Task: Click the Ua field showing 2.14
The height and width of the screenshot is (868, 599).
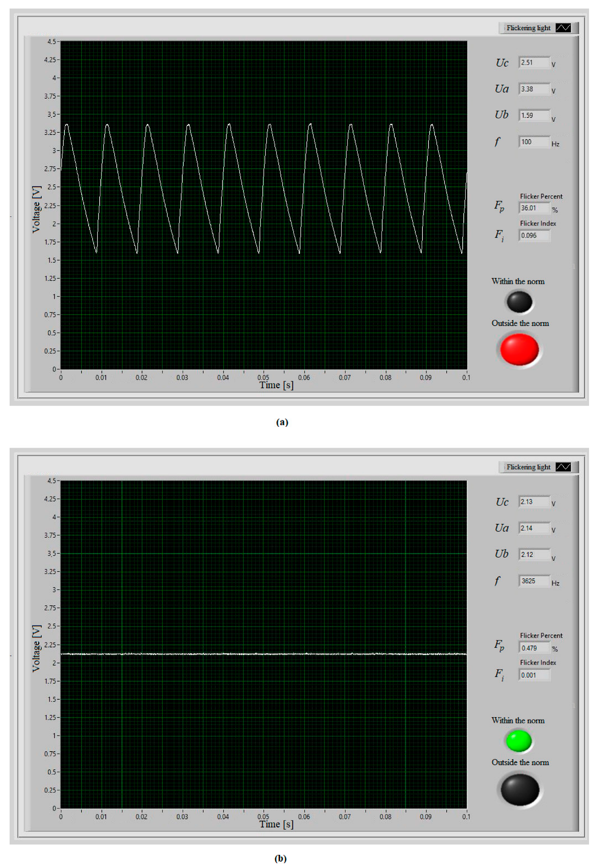Action: click(534, 528)
